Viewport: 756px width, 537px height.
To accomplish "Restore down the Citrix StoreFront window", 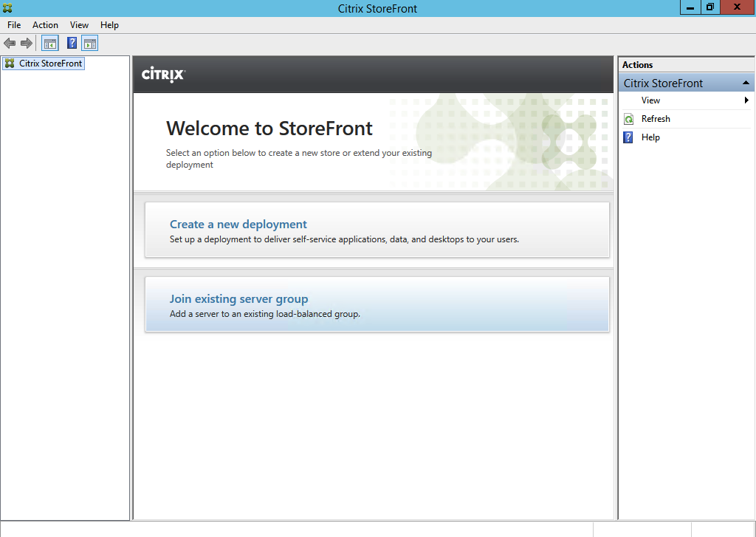I will (709, 7).
